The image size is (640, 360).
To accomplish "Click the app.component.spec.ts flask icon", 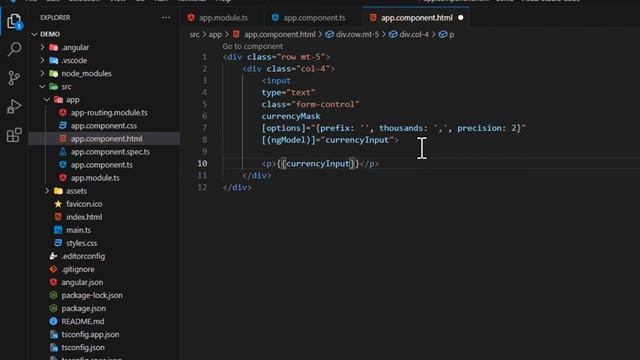I will click(x=62, y=151).
